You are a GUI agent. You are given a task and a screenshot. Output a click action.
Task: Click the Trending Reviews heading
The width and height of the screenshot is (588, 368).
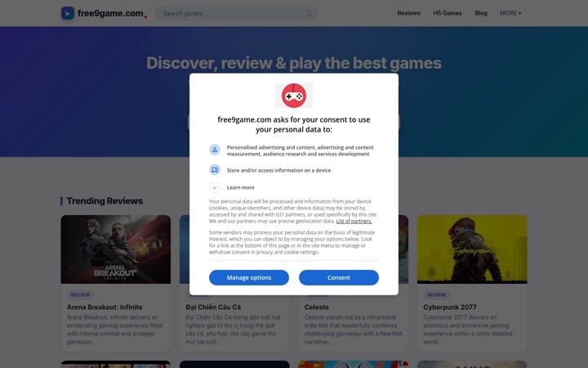[x=105, y=201]
